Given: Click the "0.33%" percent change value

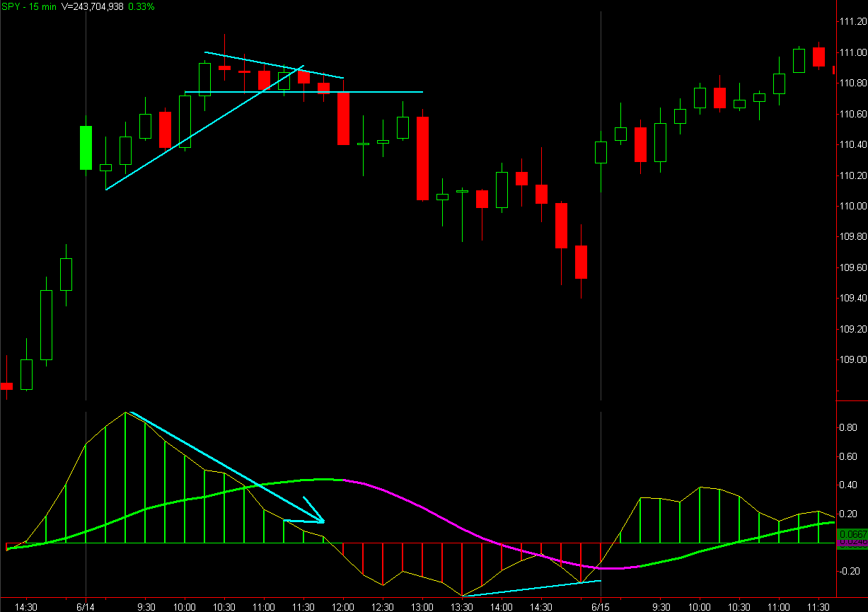Looking at the screenshot, I should click(141, 6).
